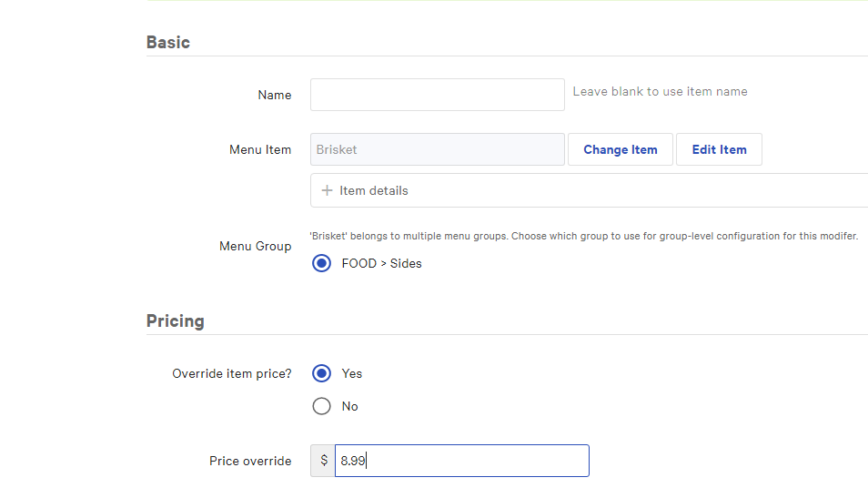Image resolution: width=868 pixels, height=498 pixels.
Task: Click the 'Menu Group' field label
Action: (x=255, y=246)
